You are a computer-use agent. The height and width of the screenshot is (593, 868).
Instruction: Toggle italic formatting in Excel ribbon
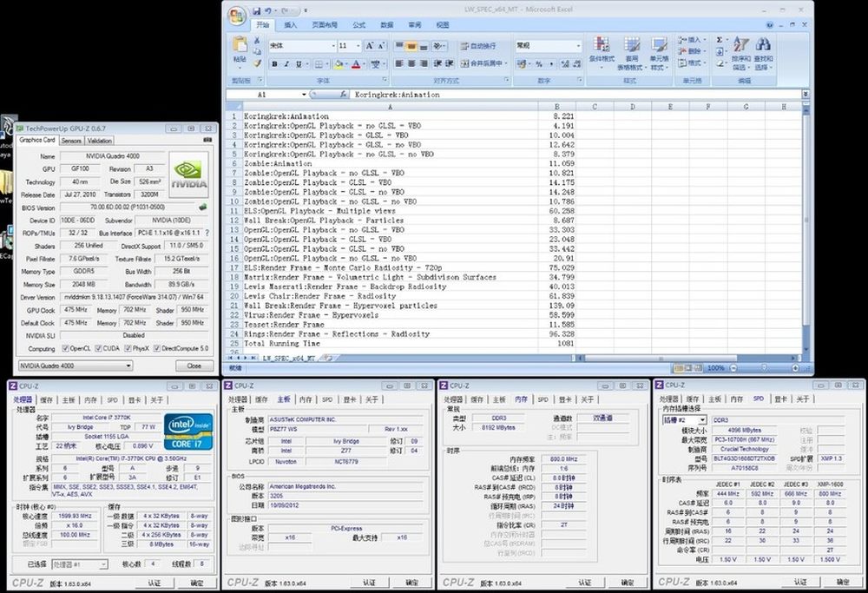286,64
